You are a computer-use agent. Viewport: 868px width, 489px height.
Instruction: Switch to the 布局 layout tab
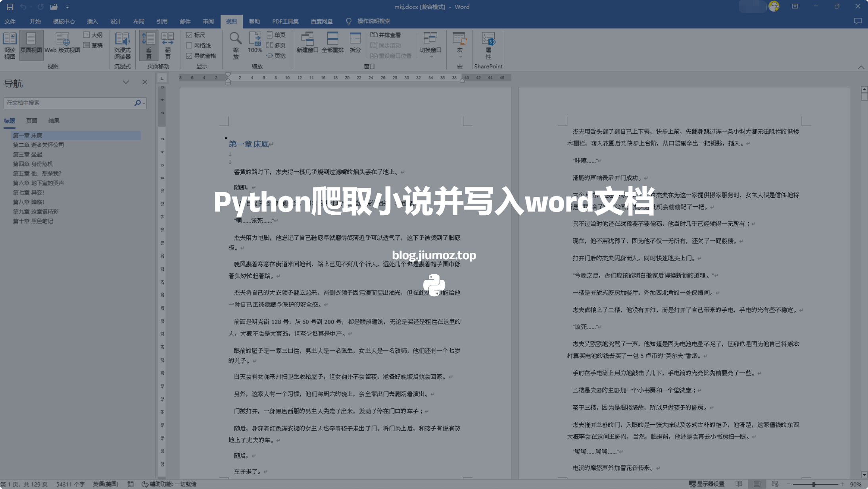(x=138, y=21)
